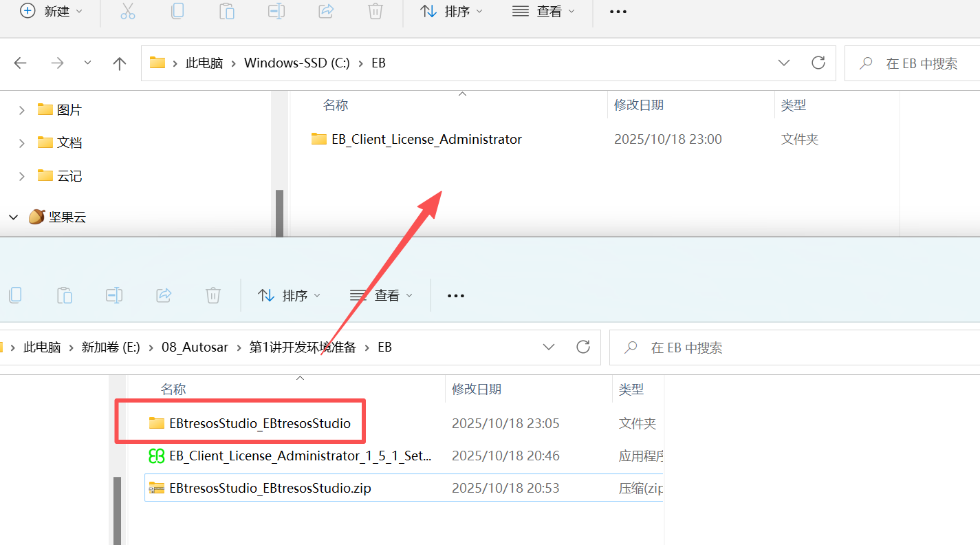Open the 排序 dropdown in top window
Image resolution: width=980 pixels, height=545 pixels.
pos(451,11)
